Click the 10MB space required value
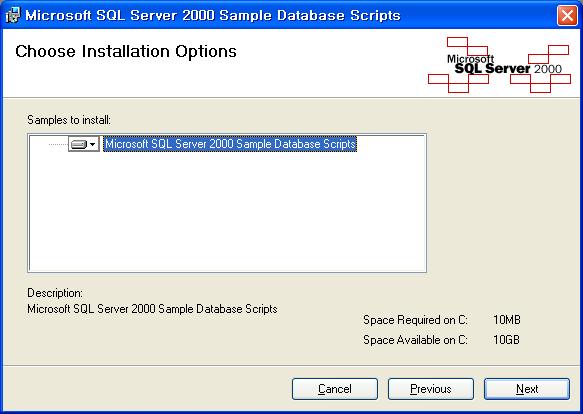The image size is (583, 414). pos(507,320)
